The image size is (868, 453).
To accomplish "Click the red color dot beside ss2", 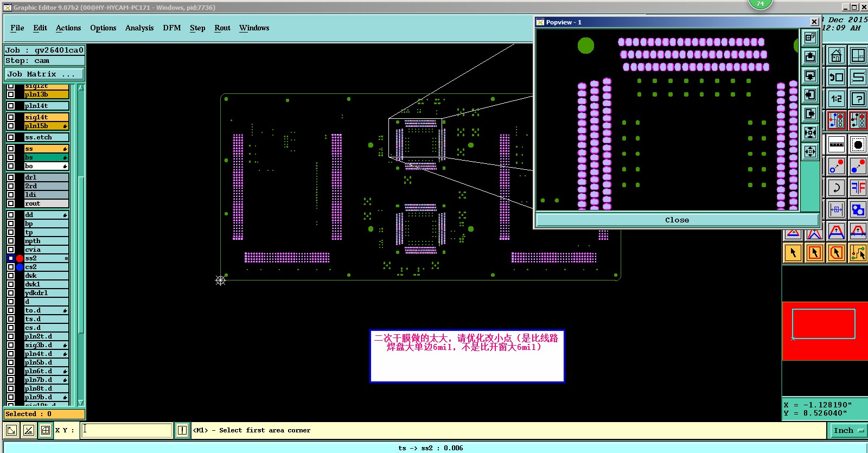I will 20,258.
